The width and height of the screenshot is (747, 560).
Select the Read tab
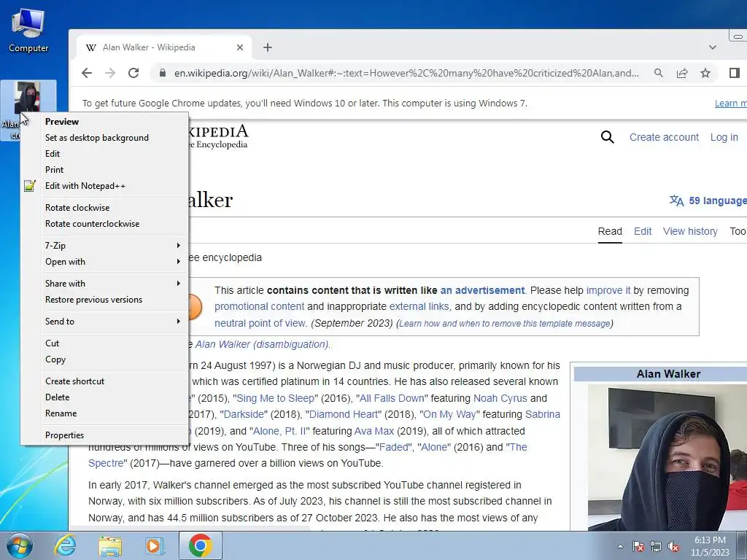(610, 231)
